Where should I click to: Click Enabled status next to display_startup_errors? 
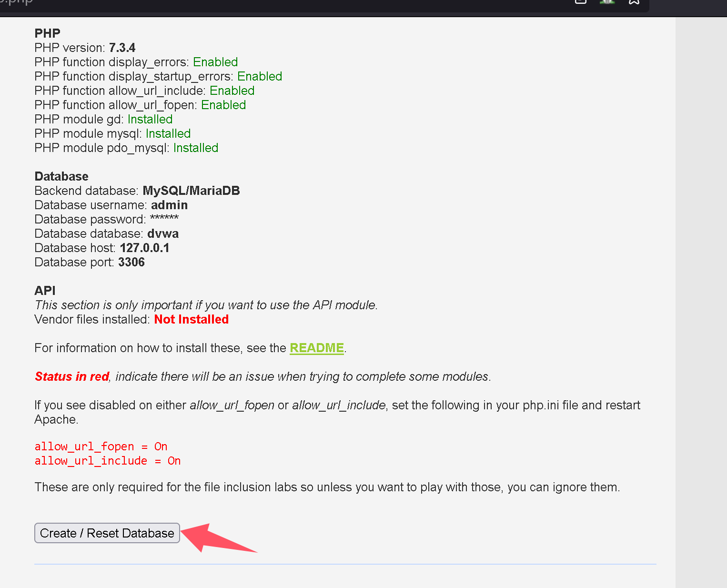(260, 76)
